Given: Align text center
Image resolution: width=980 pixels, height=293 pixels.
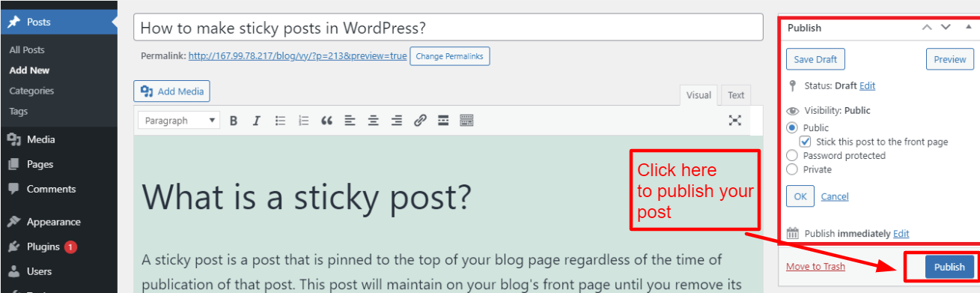Looking at the screenshot, I should pyautogui.click(x=373, y=121).
